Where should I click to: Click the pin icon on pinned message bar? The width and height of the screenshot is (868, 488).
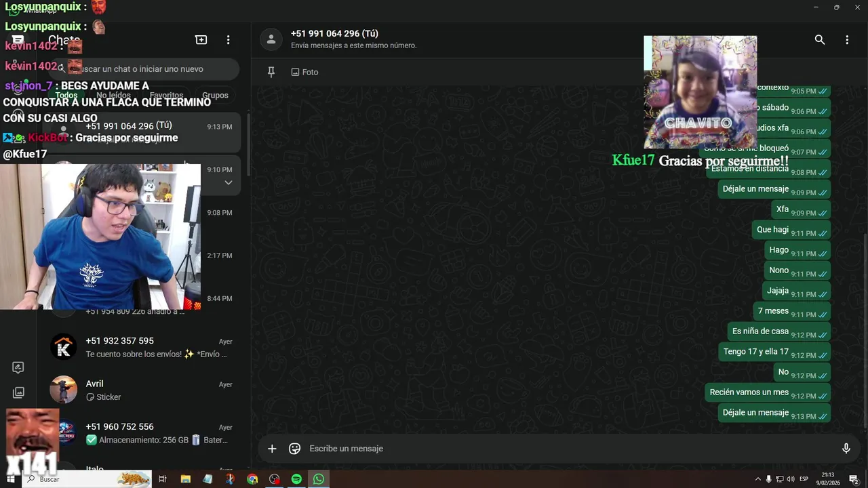pyautogui.click(x=271, y=72)
